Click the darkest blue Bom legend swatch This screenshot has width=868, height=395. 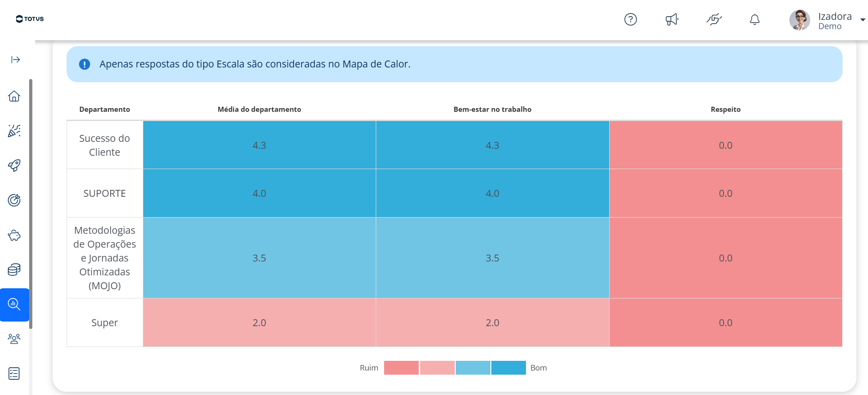click(508, 368)
